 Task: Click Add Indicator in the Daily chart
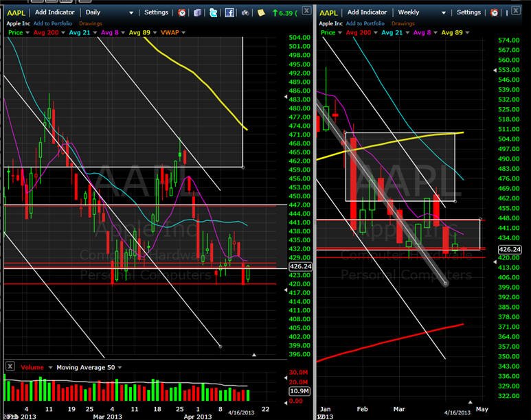click(54, 12)
